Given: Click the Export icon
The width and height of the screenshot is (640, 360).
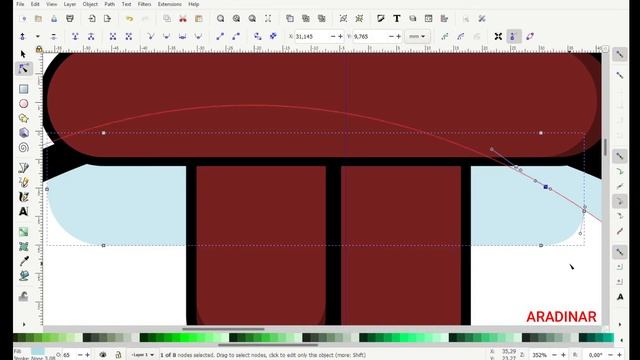Looking at the screenshot, I should [x=107, y=19].
